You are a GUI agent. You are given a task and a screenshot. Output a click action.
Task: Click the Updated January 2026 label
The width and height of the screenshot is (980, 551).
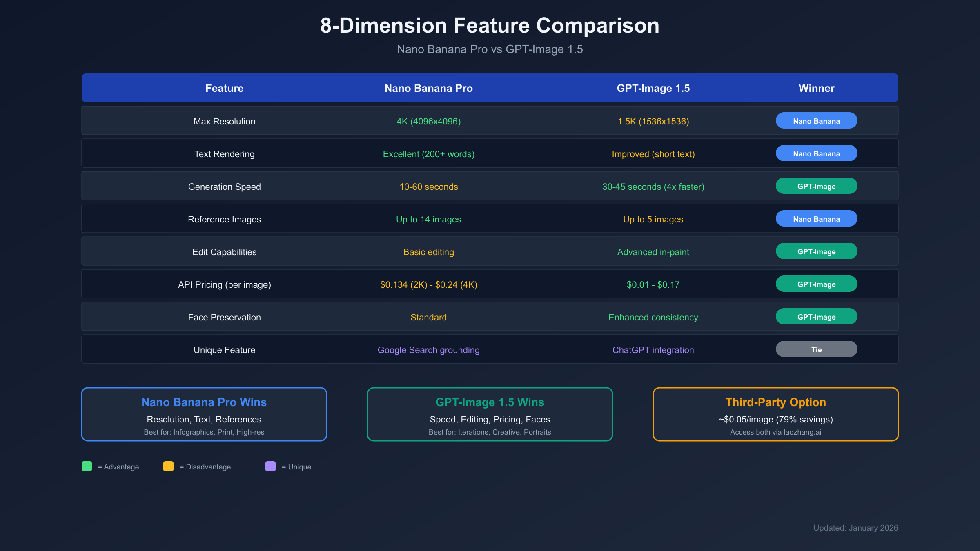point(856,527)
